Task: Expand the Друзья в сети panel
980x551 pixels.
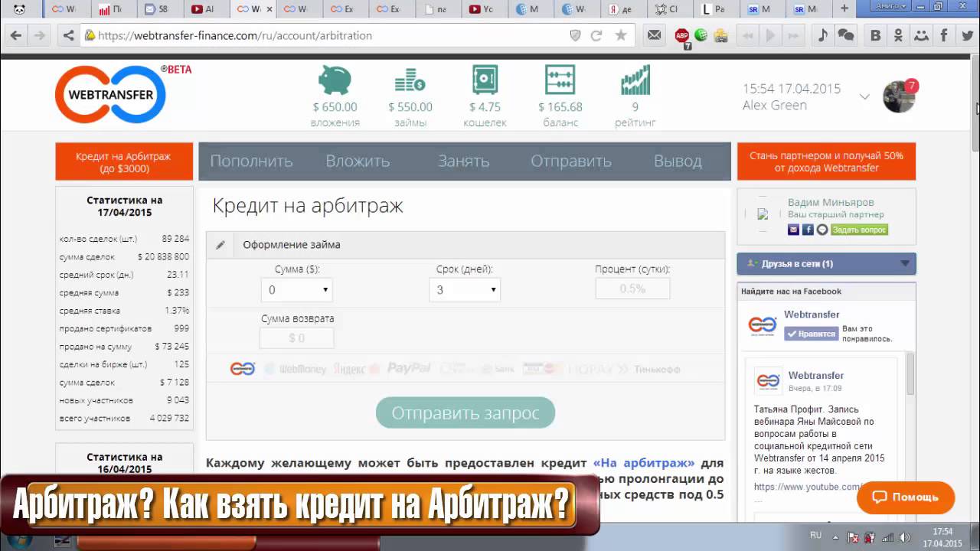Action: pos(826,263)
